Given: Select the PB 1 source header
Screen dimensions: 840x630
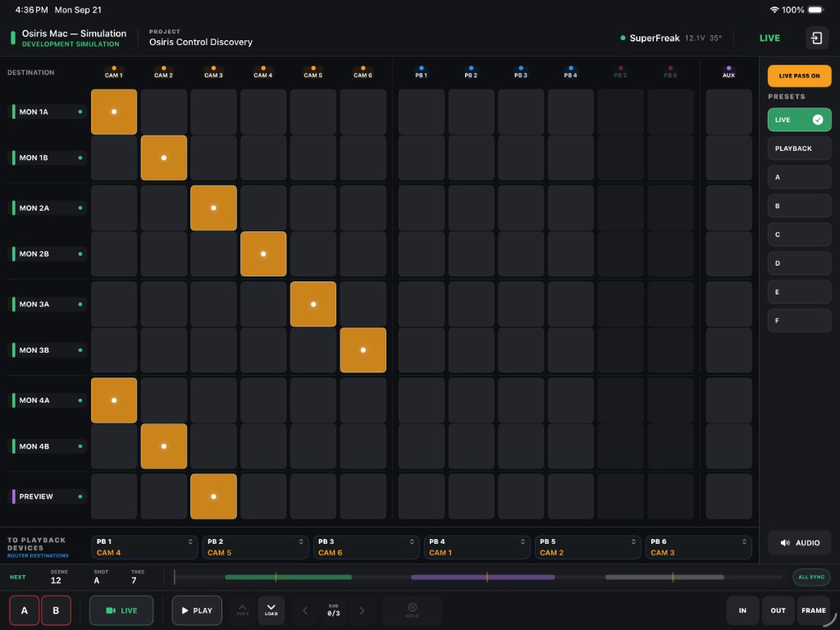Looking at the screenshot, I should 421,72.
